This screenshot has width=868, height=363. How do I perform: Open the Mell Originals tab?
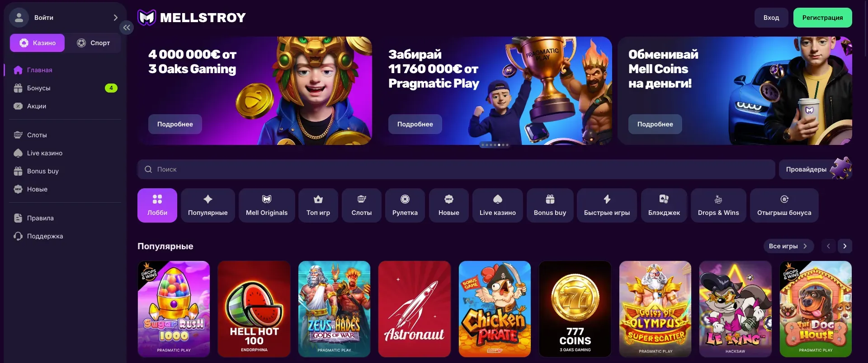267,205
